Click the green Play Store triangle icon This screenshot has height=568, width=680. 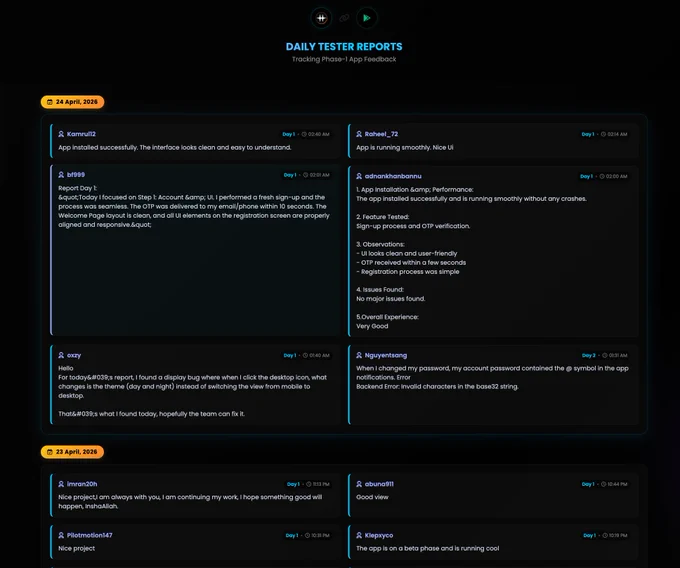tap(366, 18)
